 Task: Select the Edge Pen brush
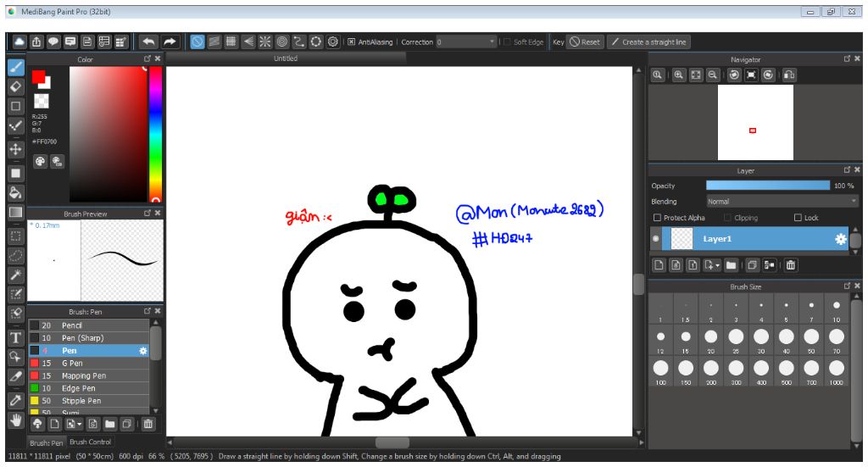[x=89, y=388]
